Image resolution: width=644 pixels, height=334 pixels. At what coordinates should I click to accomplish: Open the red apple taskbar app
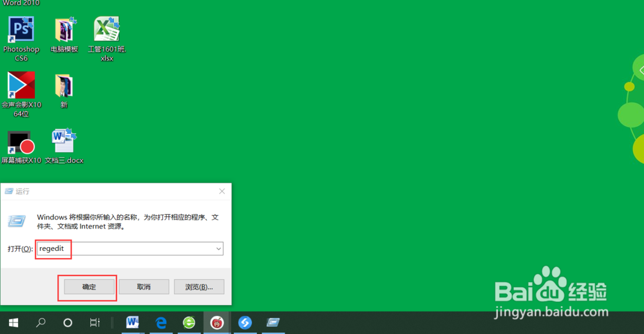(217, 323)
